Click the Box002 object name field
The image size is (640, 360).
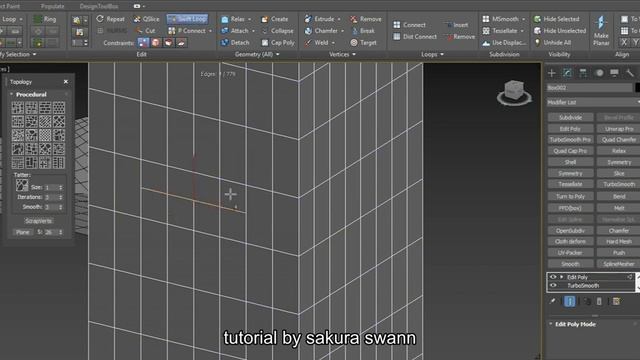pyautogui.click(x=589, y=87)
